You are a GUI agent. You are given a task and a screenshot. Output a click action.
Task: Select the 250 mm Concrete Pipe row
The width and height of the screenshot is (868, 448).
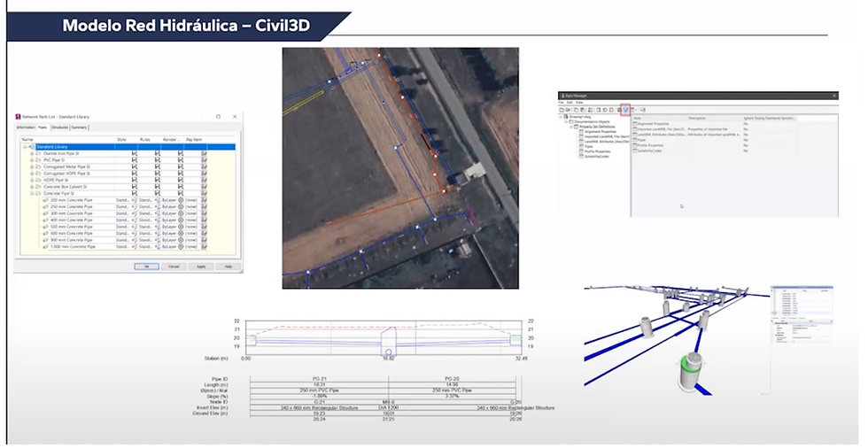pyautogui.click(x=125, y=206)
